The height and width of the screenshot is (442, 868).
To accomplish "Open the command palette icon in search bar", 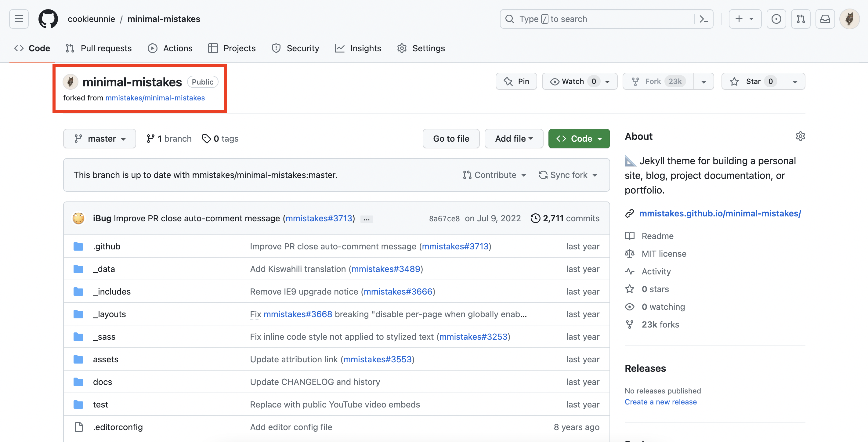I will pyautogui.click(x=704, y=19).
